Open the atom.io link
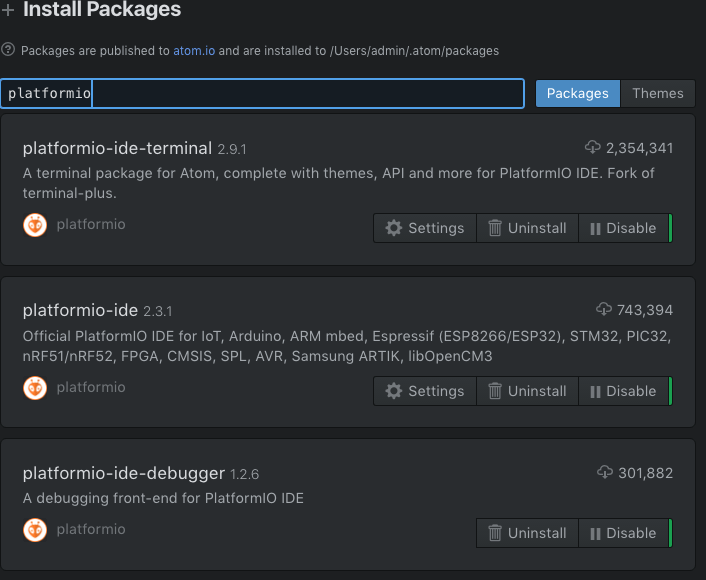The height and width of the screenshot is (580, 706). tap(197, 50)
